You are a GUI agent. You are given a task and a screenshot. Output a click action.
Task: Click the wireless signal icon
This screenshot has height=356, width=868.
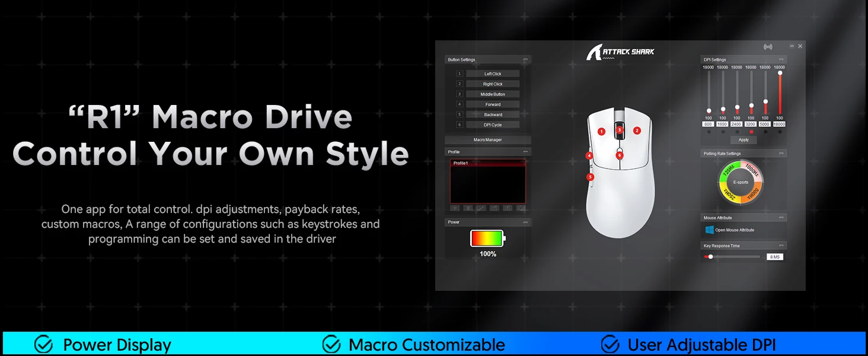point(768,46)
